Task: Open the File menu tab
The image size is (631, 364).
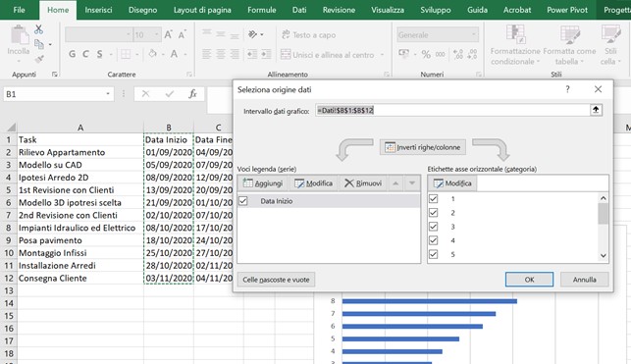Action: tap(19, 10)
